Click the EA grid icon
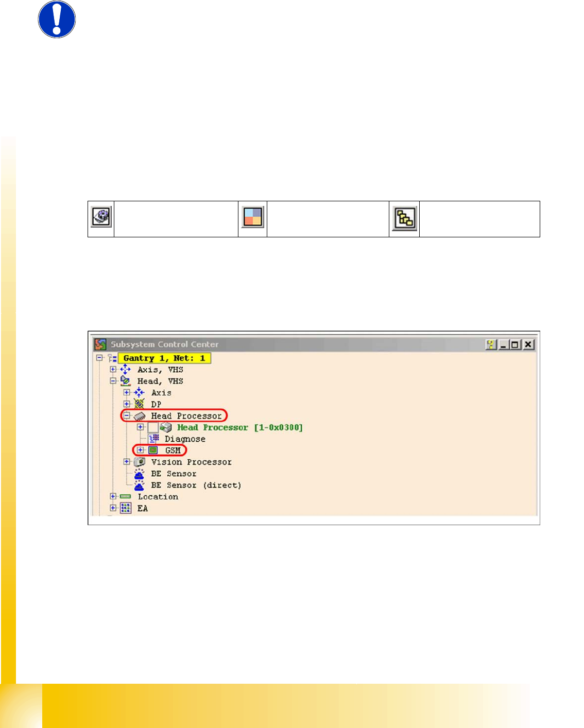The width and height of the screenshot is (584, 728). coord(125,508)
